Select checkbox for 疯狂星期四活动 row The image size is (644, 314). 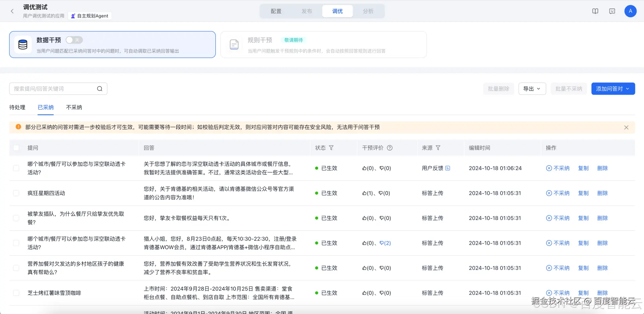click(x=16, y=193)
